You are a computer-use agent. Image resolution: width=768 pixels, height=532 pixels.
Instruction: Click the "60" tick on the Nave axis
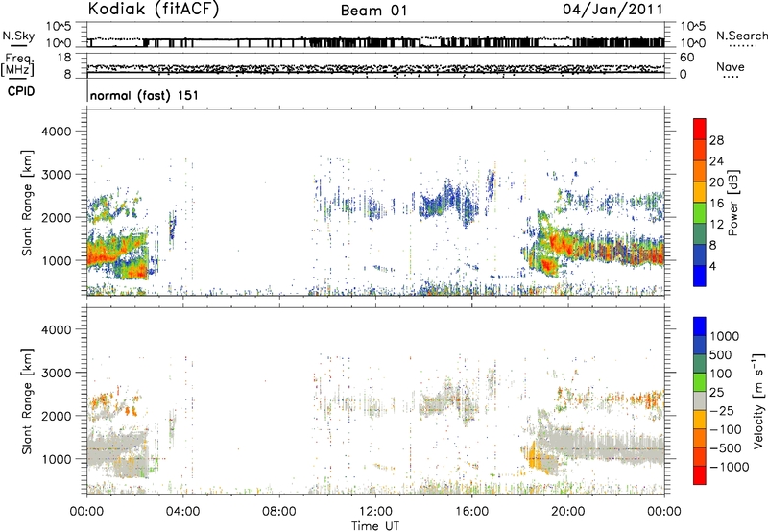[687, 58]
